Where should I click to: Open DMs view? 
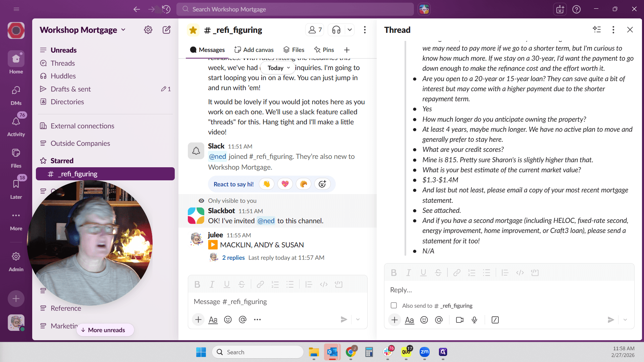coord(16,96)
